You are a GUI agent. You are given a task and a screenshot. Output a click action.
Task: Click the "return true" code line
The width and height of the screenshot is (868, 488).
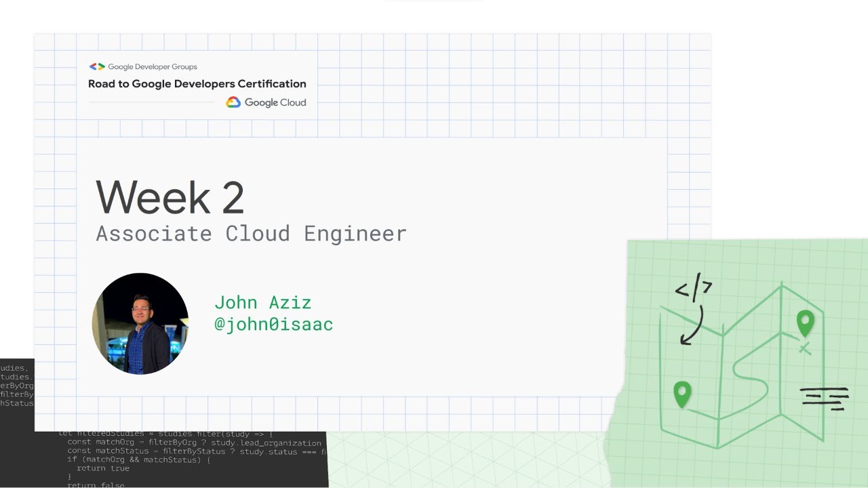(102, 468)
